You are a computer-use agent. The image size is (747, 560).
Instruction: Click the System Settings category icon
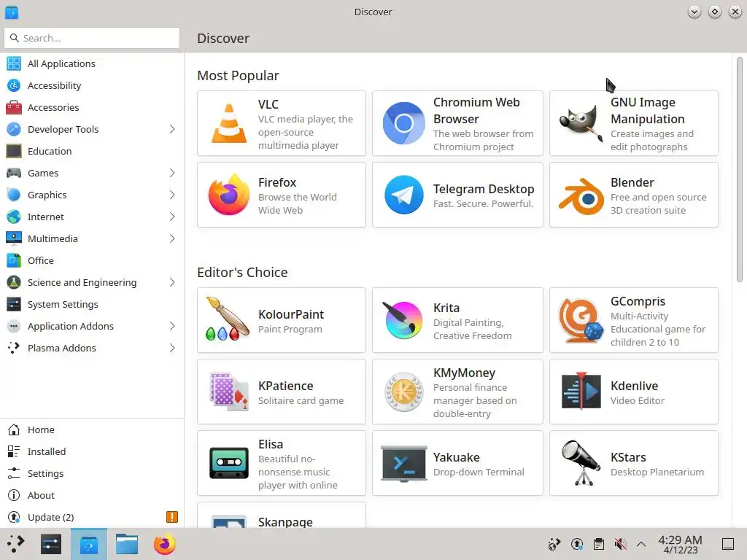pyautogui.click(x=14, y=304)
